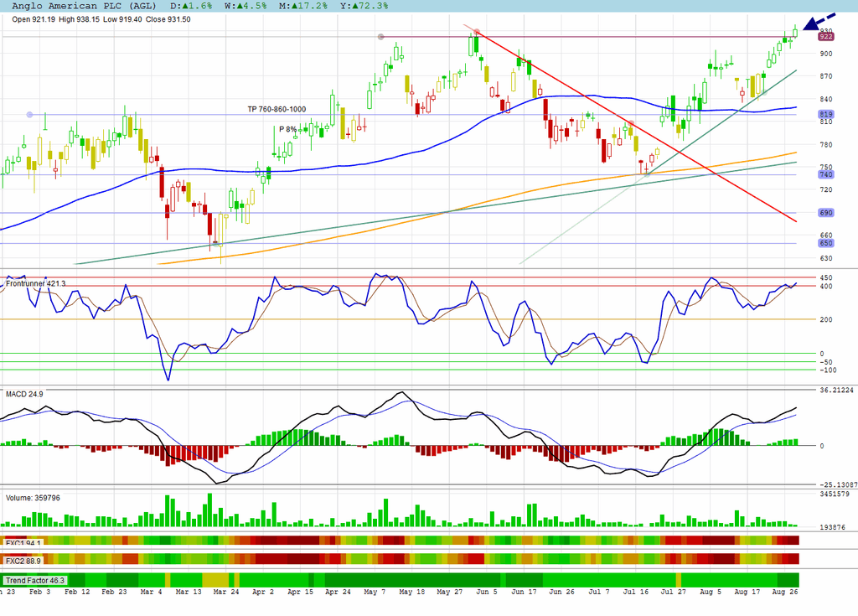This screenshot has width=858, height=616.
Task: Click the MACD 24.9 indicator label
Action: click(24, 394)
